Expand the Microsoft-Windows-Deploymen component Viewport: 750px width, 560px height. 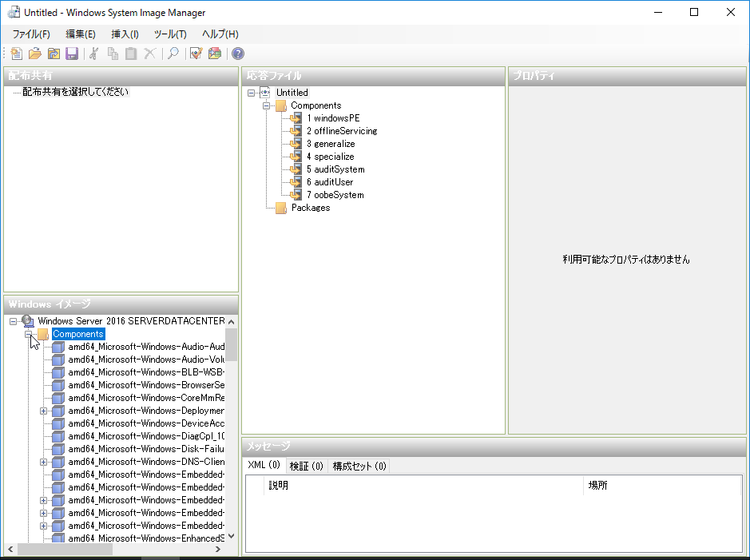coord(43,411)
